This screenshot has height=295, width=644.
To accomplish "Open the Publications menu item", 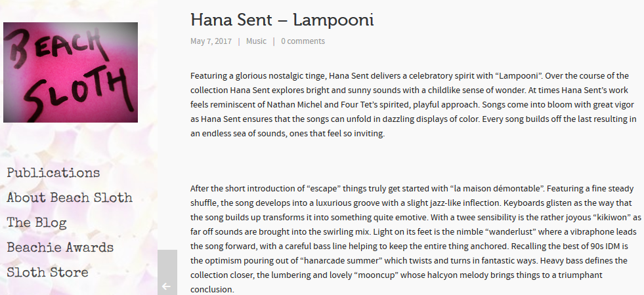I will coord(53,173).
